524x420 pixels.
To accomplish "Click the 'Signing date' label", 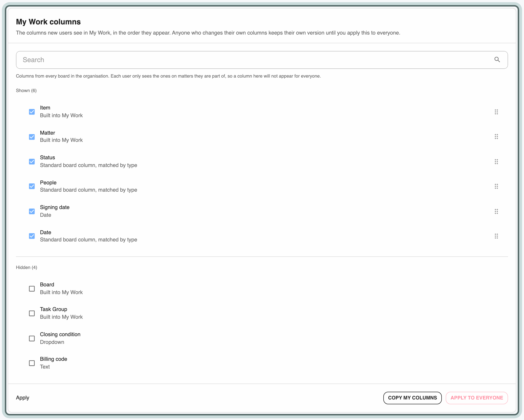I will tap(55, 207).
